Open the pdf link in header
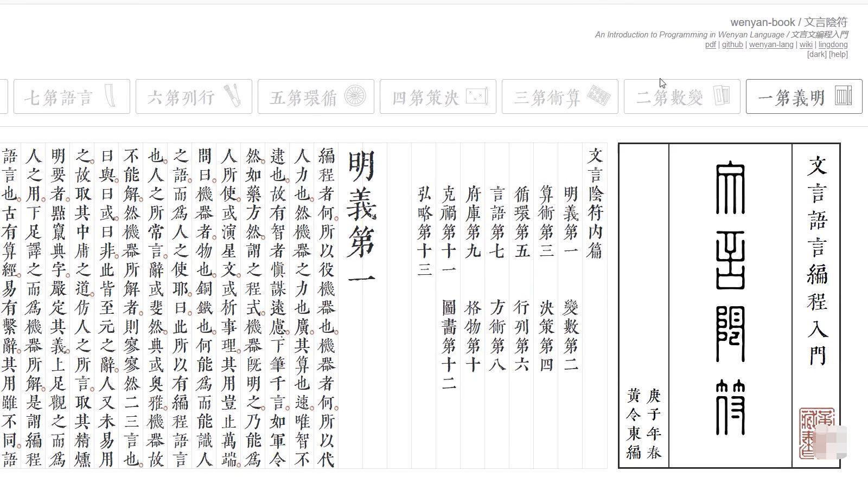The width and height of the screenshot is (868, 478). click(x=710, y=44)
